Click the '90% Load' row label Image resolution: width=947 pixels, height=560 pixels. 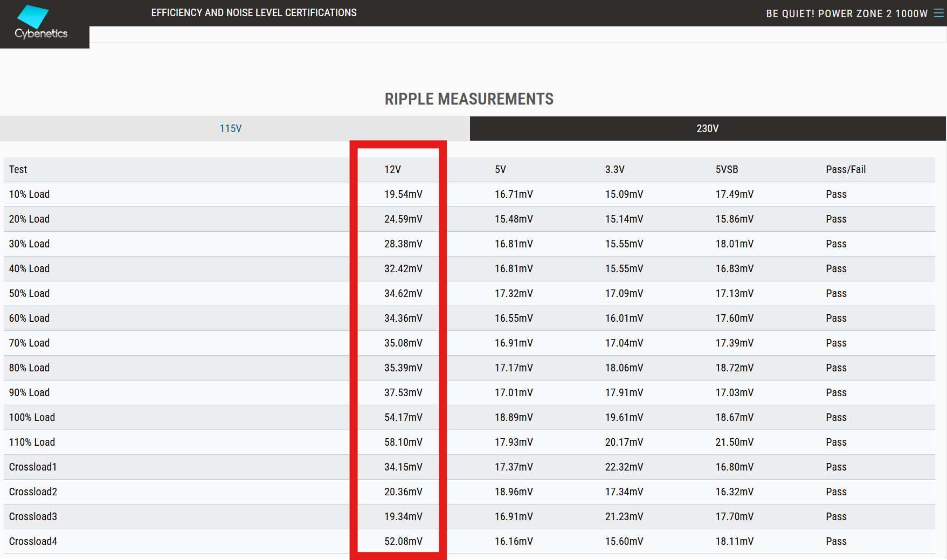tap(29, 392)
